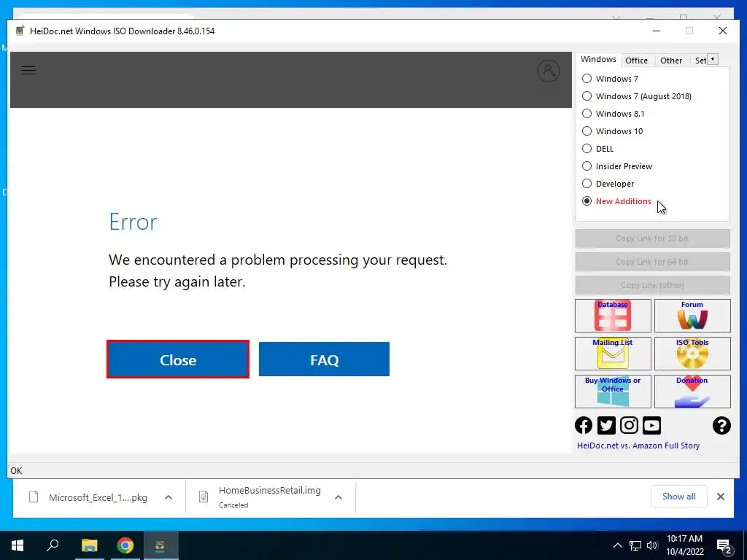Visit the HeiDoc Instagram icon
747x560 pixels.
(x=629, y=425)
